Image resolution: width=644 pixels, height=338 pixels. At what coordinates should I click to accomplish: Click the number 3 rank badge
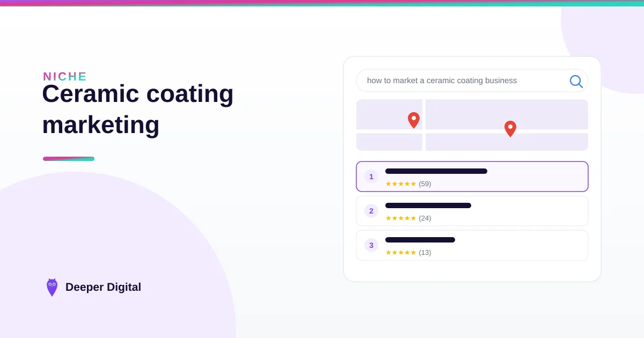[371, 245]
